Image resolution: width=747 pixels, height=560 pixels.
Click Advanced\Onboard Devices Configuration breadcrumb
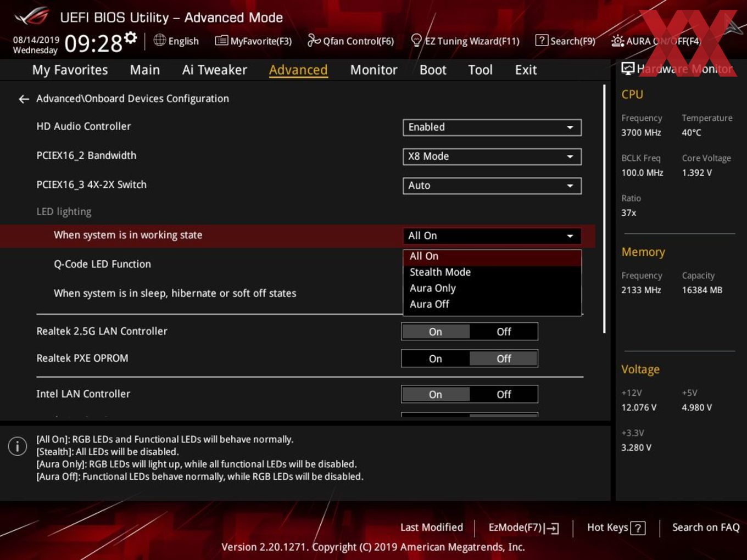(x=132, y=99)
